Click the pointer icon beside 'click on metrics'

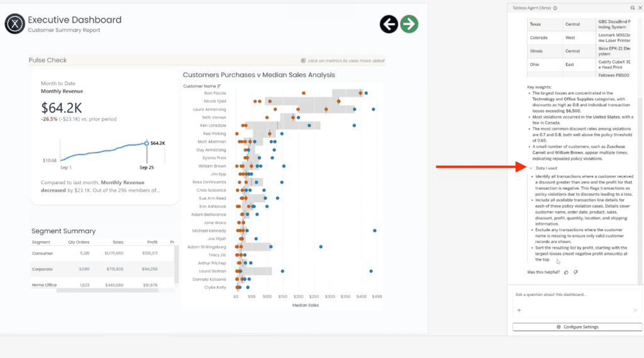[x=303, y=61]
